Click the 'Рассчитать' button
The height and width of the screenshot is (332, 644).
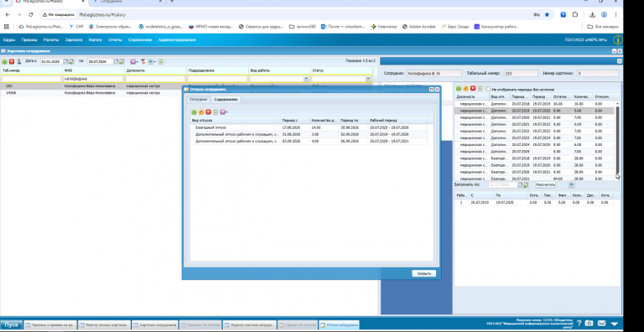pos(545,185)
